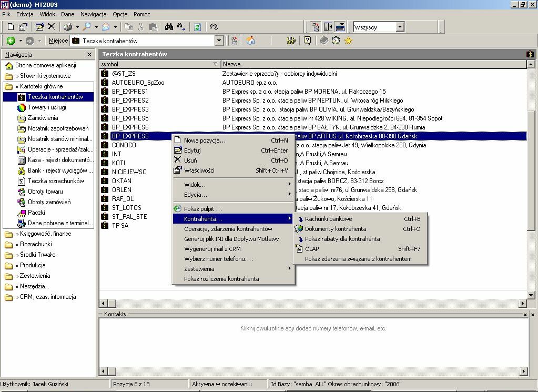Click the properties toolbar icon
The width and height of the screenshot is (538, 392).
(23, 27)
